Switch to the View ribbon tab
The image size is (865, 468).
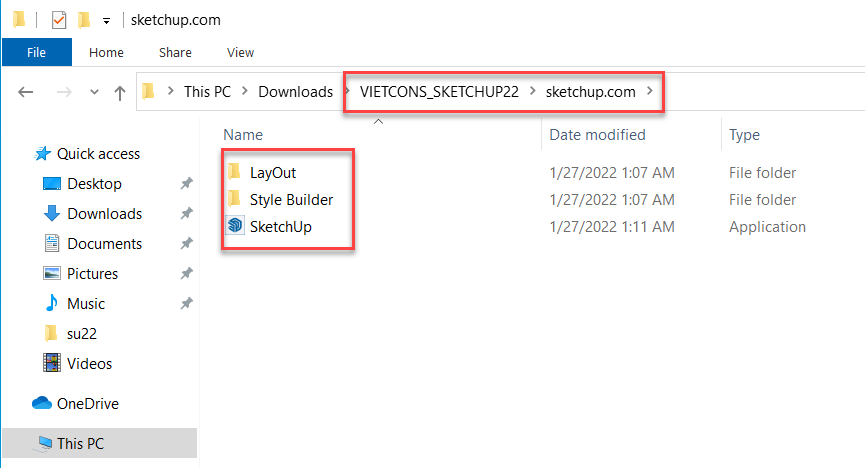[x=240, y=52]
